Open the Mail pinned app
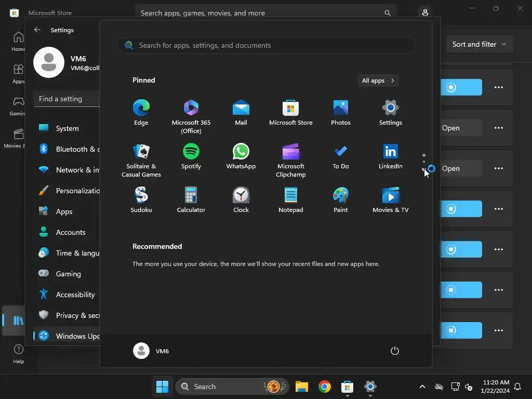 click(241, 113)
